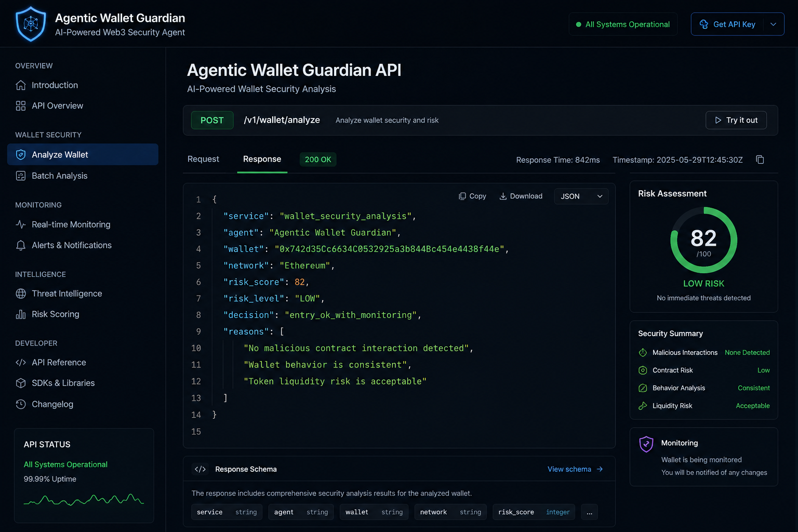Click the network string schema chip
This screenshot has width=798, height=532.
click(450, 512)
